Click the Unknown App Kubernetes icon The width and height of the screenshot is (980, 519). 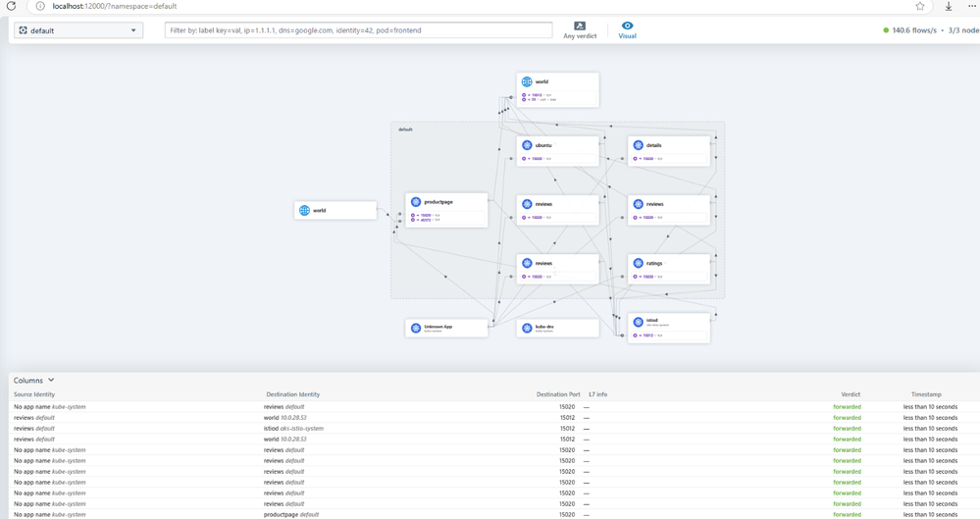click(416, 328)
